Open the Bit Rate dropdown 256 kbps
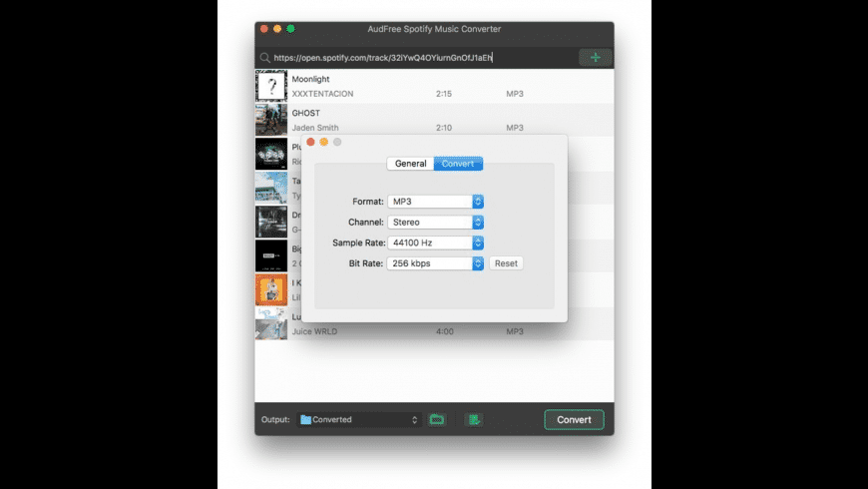The image size is (868, 489). [436, 263]
